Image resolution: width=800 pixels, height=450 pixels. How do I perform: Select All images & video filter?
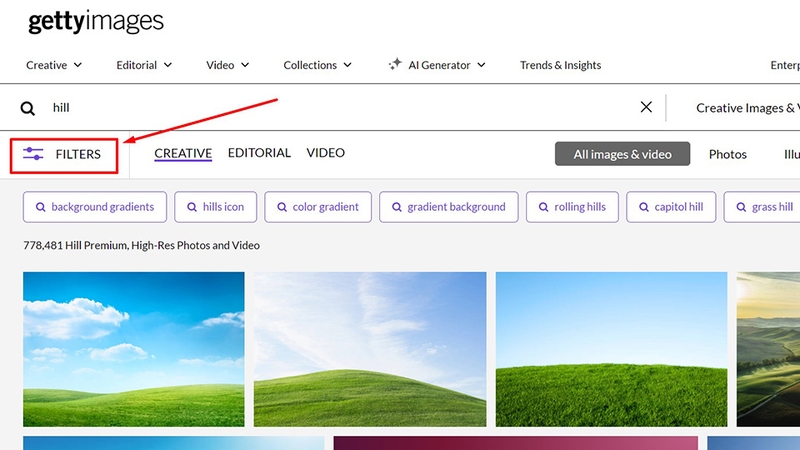coord(622,154)
